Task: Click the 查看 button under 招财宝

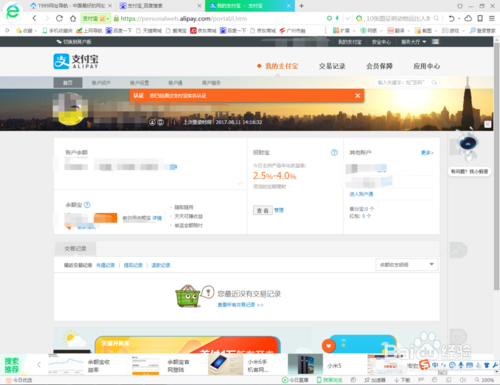Action: pos(263,210)
